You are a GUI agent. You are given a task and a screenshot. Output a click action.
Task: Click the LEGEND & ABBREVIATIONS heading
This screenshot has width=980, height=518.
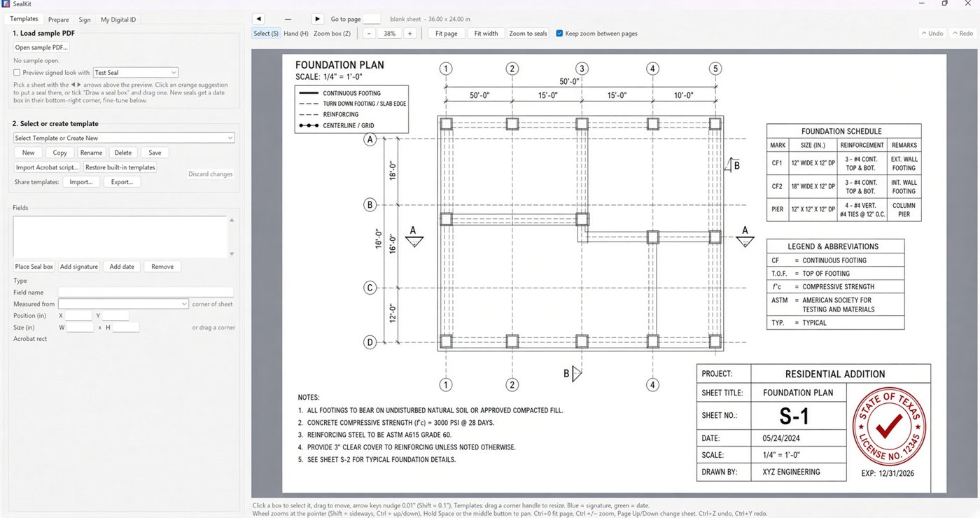832,246
